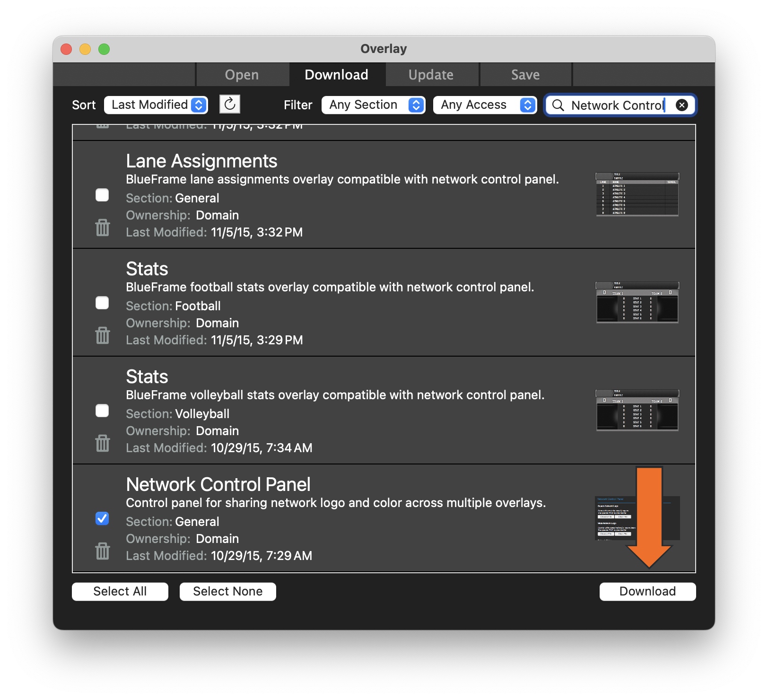Delete the Lane Assignments overlay
768x700 pixels.
pyautogui.click(x=103, y=227)
